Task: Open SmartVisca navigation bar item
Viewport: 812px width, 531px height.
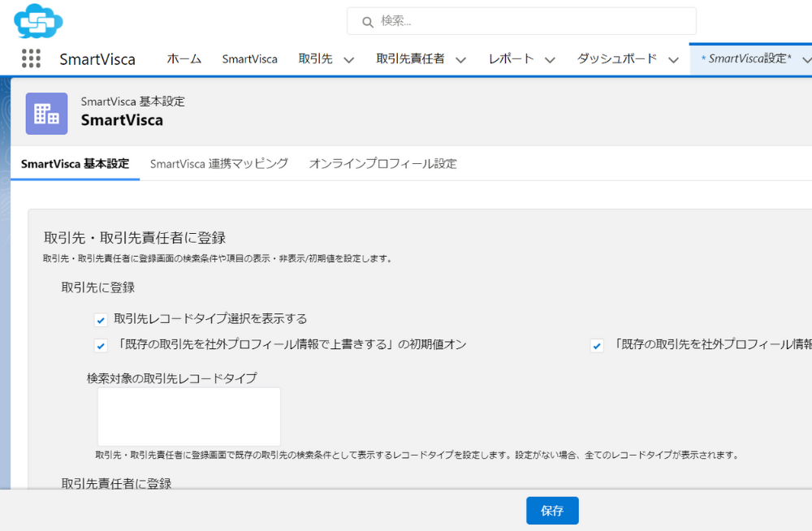Action: [249, 58]
